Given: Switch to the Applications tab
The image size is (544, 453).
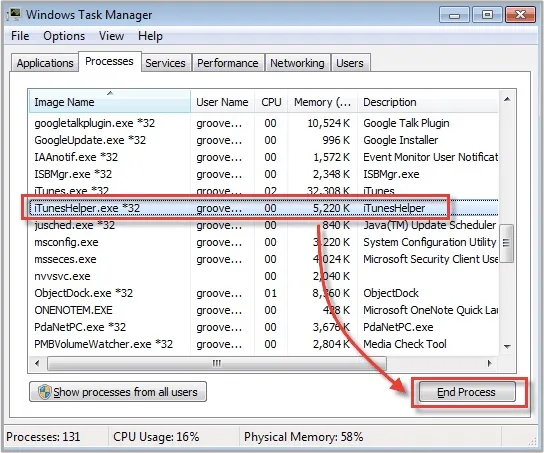Looking at the screenshot, I should coord(45,63).
